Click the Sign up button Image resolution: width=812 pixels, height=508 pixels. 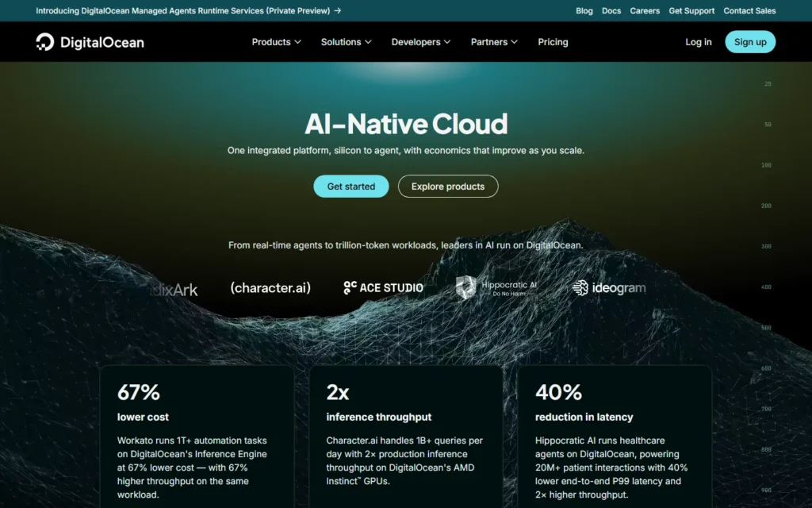point(750,42)
